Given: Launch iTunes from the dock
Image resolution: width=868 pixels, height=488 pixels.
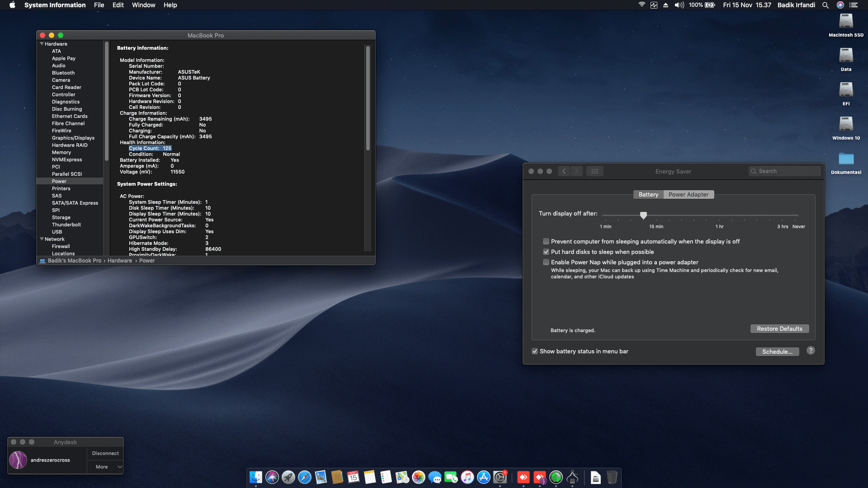Looking at the screenshot, I should click(x=467, y=477).
